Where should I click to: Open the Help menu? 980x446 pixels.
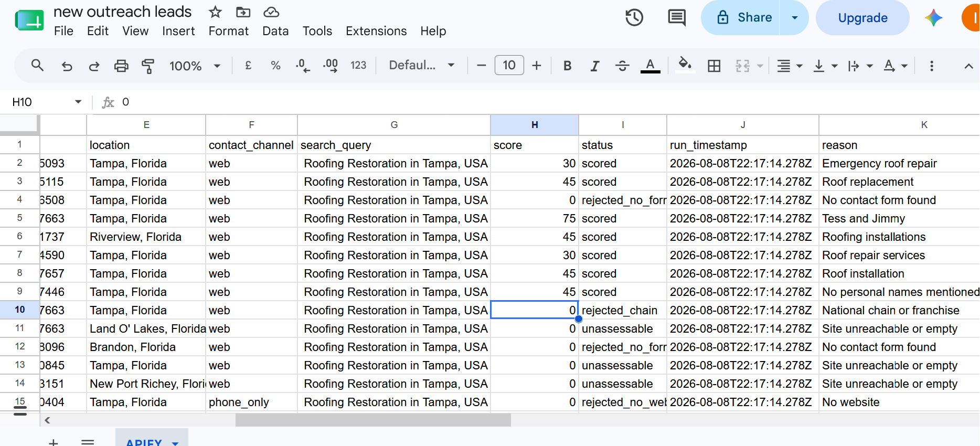pyautogui.click(x=433, y=31)
